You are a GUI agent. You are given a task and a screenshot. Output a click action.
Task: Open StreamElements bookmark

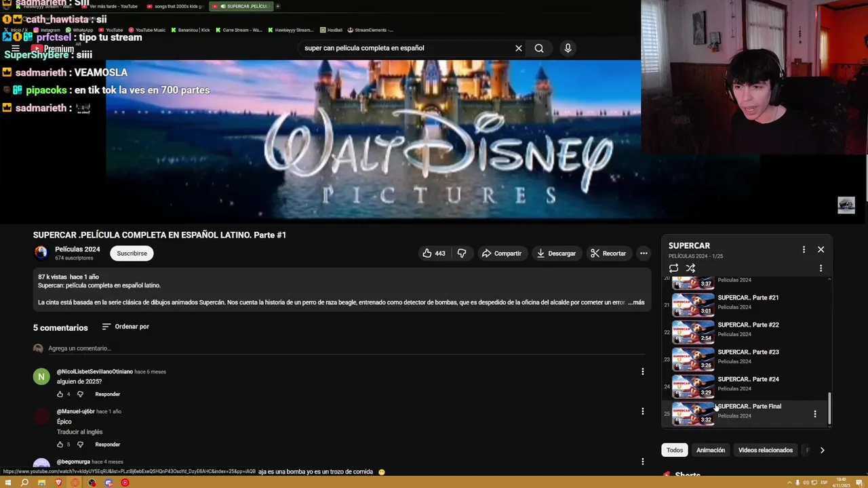370,30
